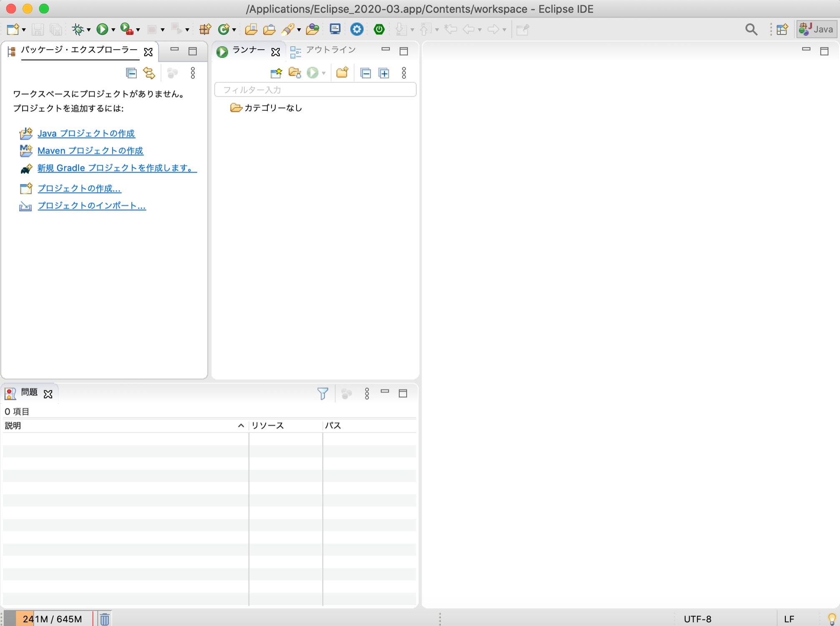
Task: Sort by the パス column header
Action: click(x=370, y=426)
